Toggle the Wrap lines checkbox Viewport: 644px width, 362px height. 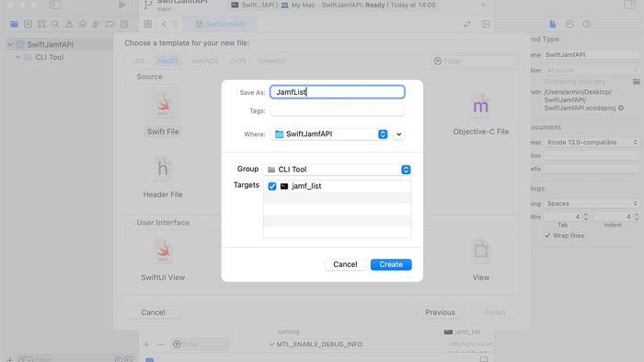pos(547,236)
